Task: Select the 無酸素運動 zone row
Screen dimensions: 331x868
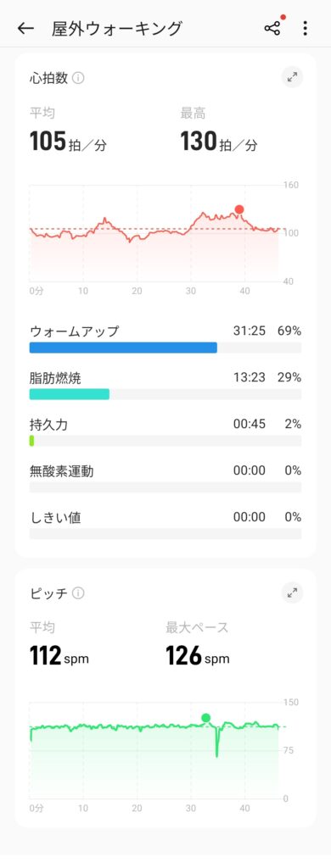Action: (165, 479)
